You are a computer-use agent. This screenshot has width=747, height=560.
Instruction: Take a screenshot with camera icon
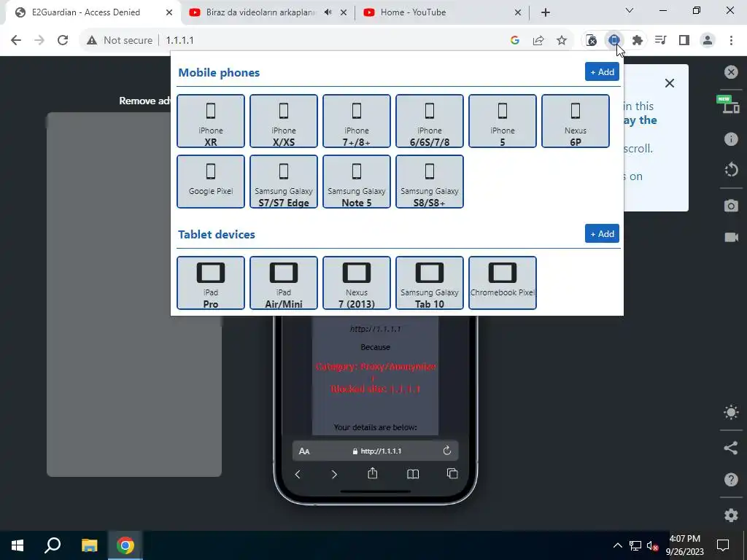(731, 206)
